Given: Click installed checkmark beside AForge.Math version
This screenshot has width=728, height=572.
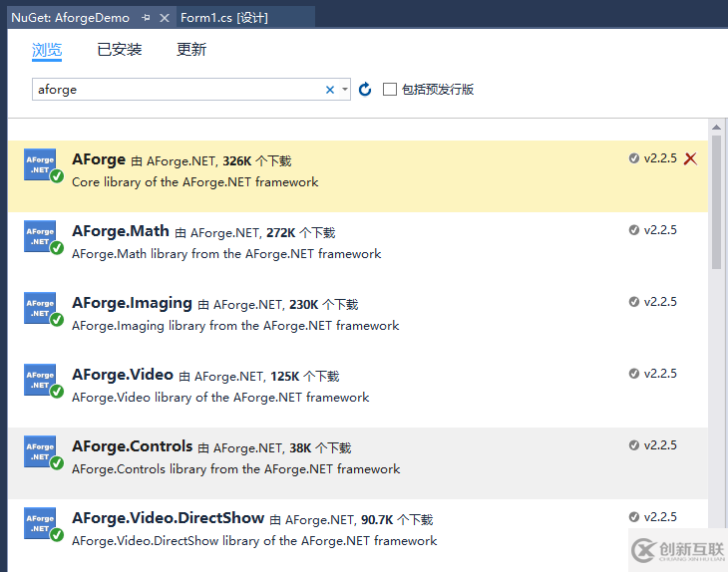Looking at the screenshot, I should point(633,230).
